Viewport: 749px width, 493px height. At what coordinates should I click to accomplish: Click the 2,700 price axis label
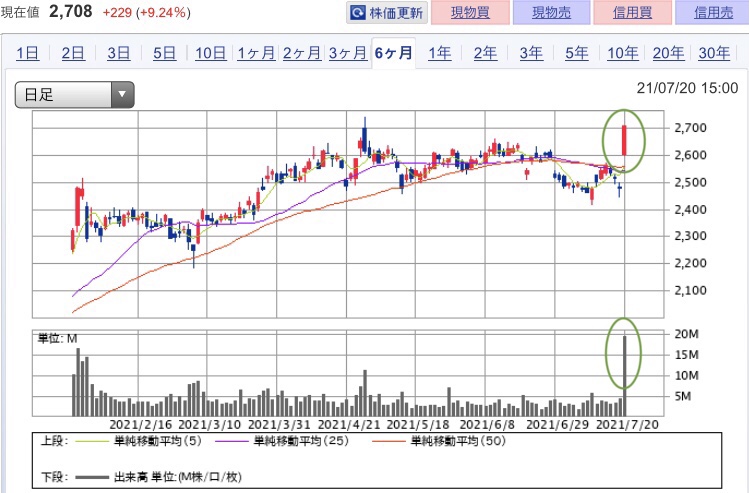pos(690,128)
